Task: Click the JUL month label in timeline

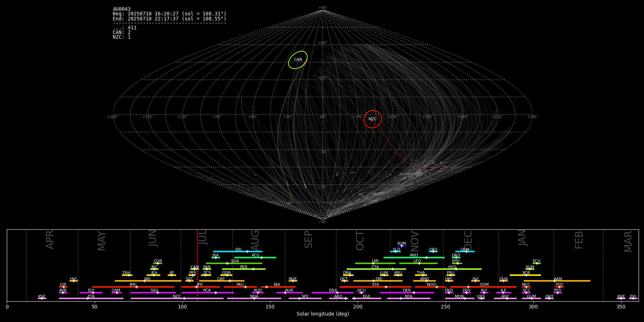Action: click(x=203, y=238)
